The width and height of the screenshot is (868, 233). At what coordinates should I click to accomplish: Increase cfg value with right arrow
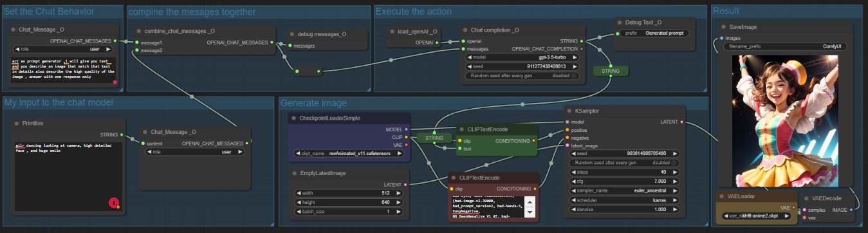tap(676, 182)
